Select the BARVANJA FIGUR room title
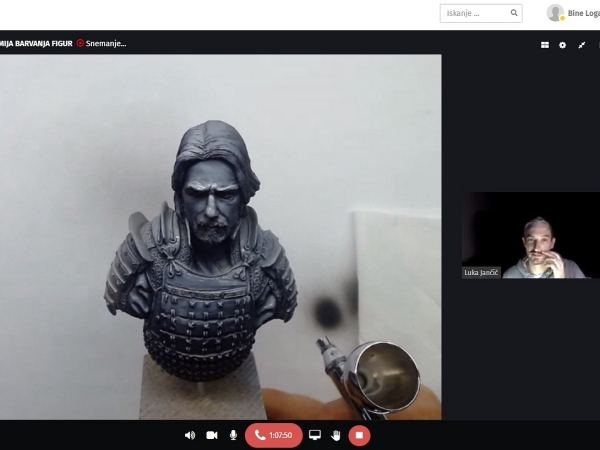600x450 pixels. [36, 44]
